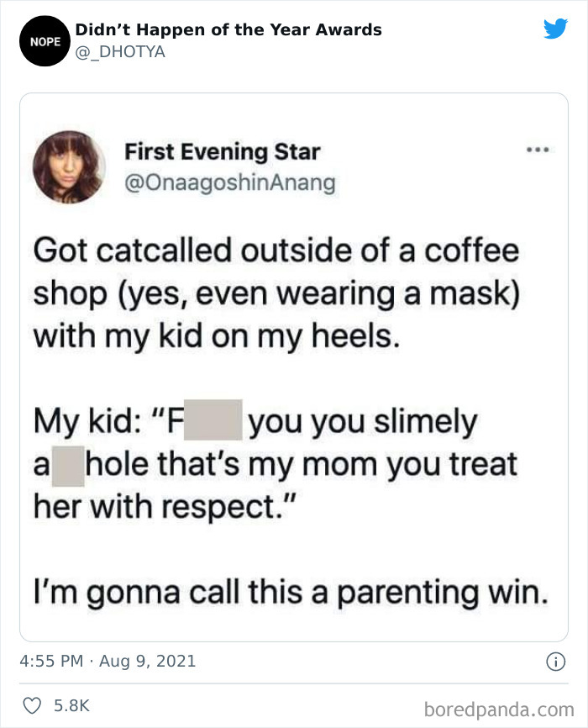Expand the tweet options via the ellipsis
588x728 pixels.
click(x=538, y=150)
